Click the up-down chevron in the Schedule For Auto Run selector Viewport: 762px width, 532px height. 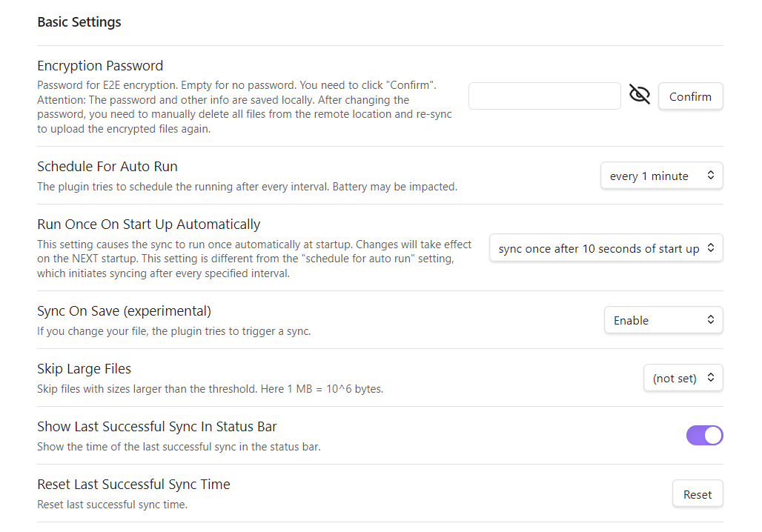pos(711,176)
